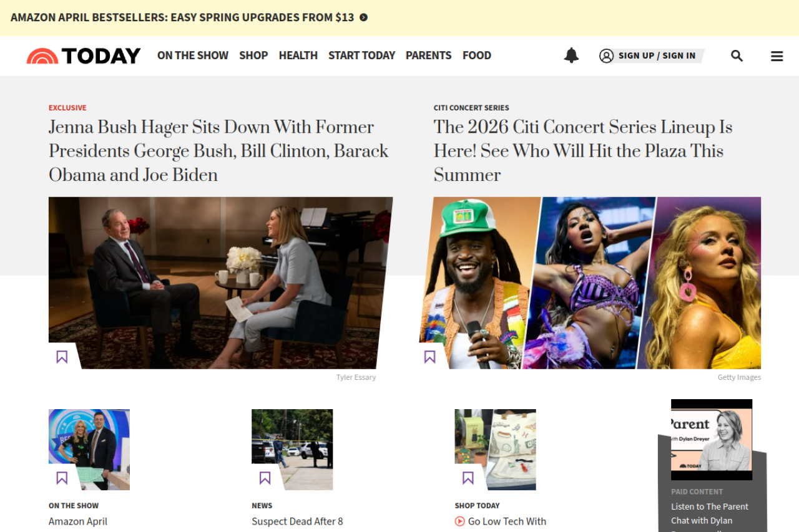Bookmark the Go Low Tech With story
Image resolution: width=799 pixels, height=532 pixels.
(x=468, y=478)
